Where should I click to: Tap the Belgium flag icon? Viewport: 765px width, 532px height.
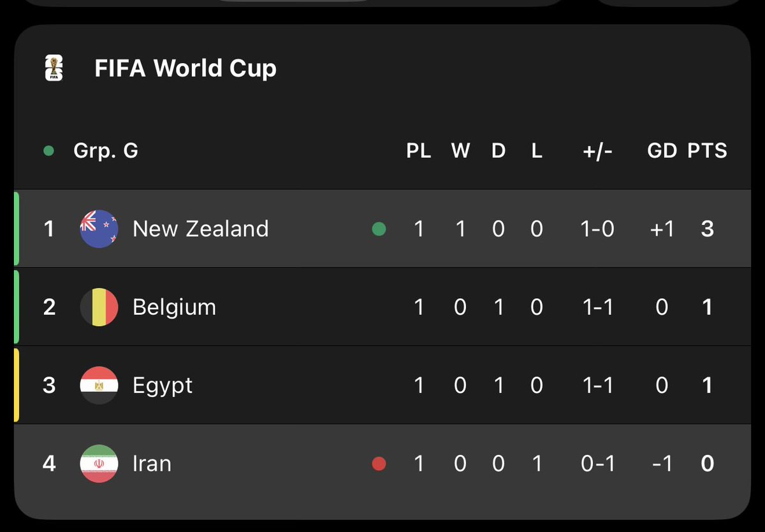pyautogui.click(x=99, y=307)
